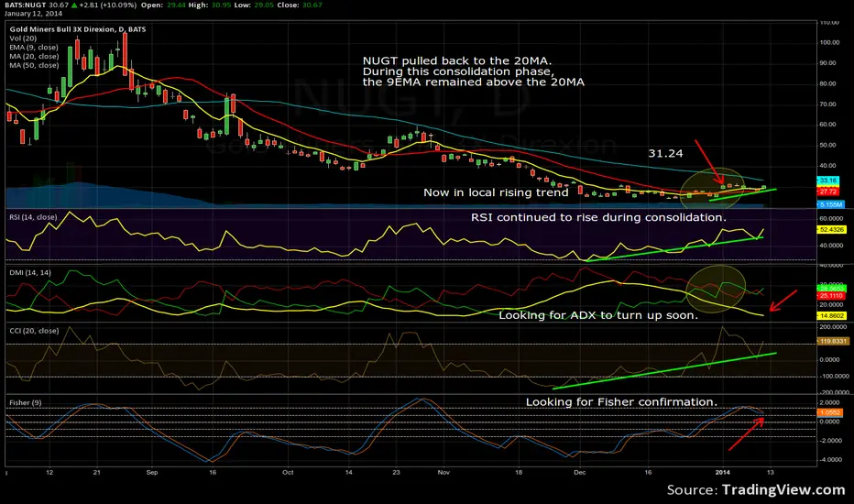Click the Oct label on time axis
The height and width of the screenshot is (504, 854).
tap(288, 473)
